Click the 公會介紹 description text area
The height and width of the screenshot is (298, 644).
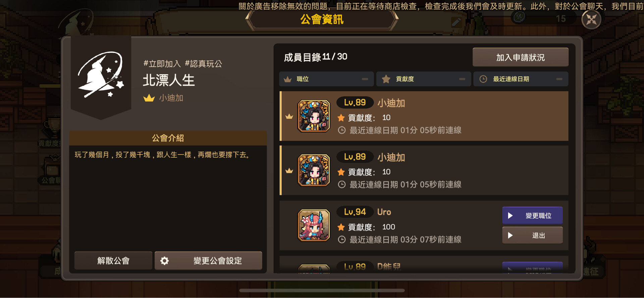168,196
